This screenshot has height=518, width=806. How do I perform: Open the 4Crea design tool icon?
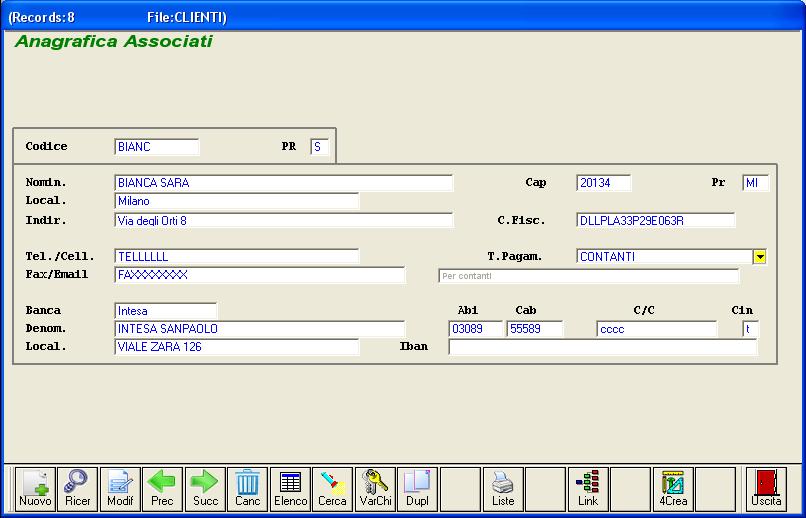point(673,489)
